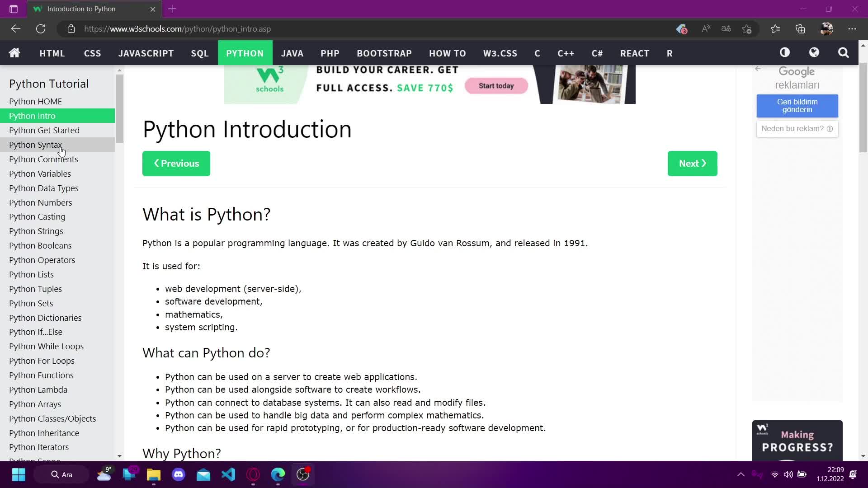Select the CSS tutorial tab
Viewport: 868px width, 488px height.
pos(92,53)
